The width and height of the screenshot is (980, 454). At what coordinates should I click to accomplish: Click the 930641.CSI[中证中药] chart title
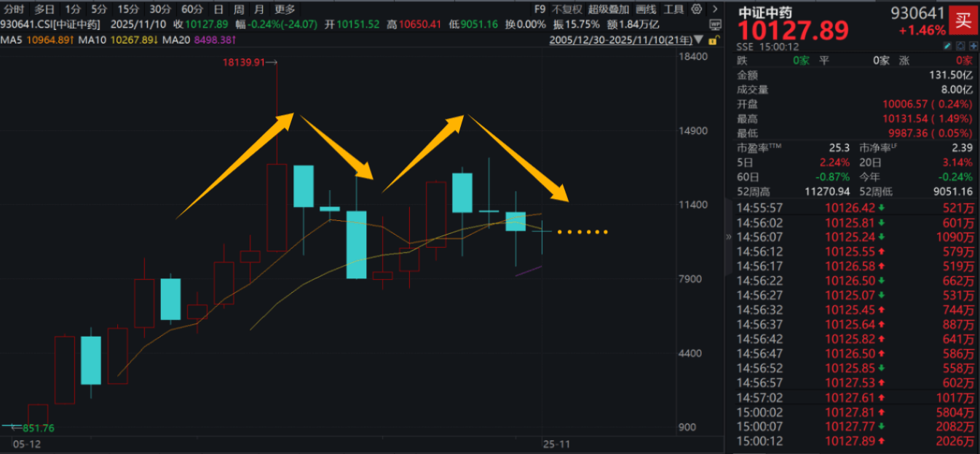click(50, 24)
